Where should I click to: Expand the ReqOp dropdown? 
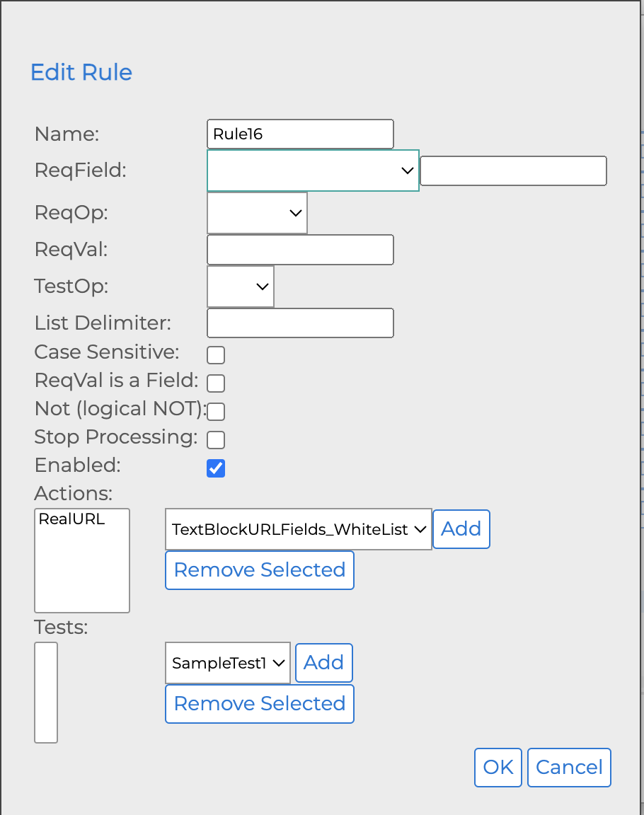pyautogui.click(x=257, y=213)
